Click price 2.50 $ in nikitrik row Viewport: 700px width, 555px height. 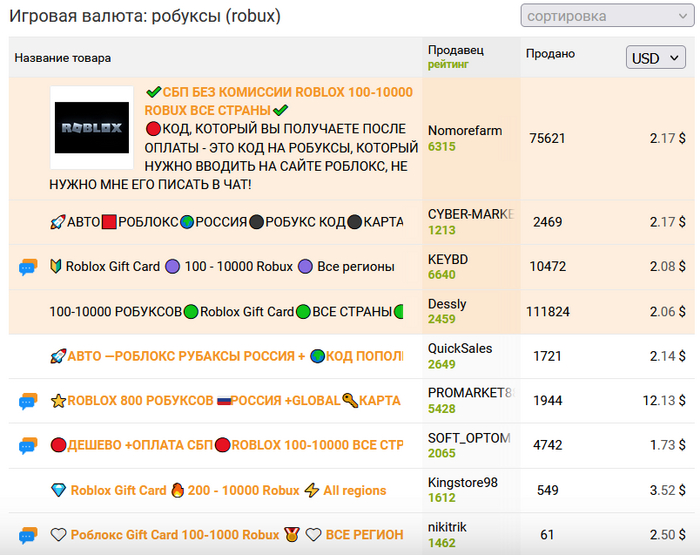[x=667, y=534]
